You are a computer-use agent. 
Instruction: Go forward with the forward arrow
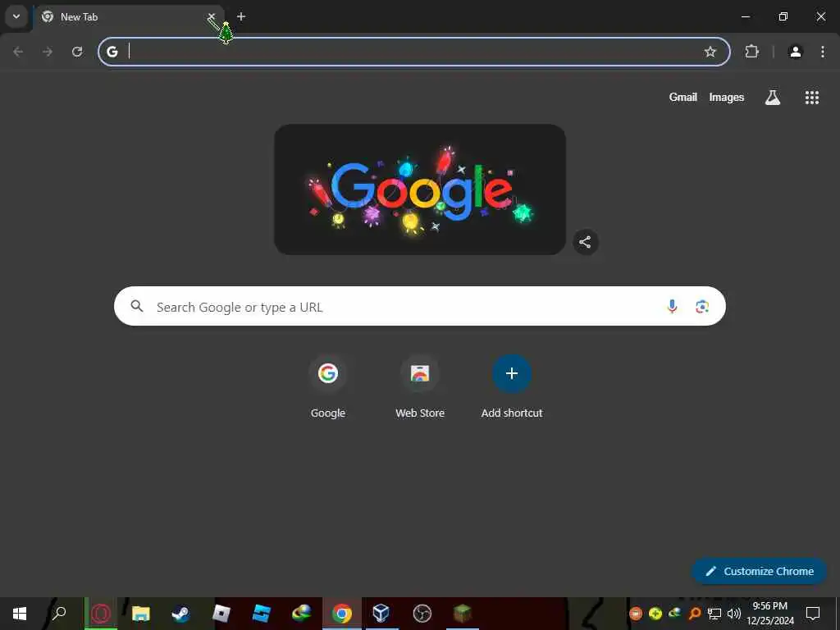(48, 52)
